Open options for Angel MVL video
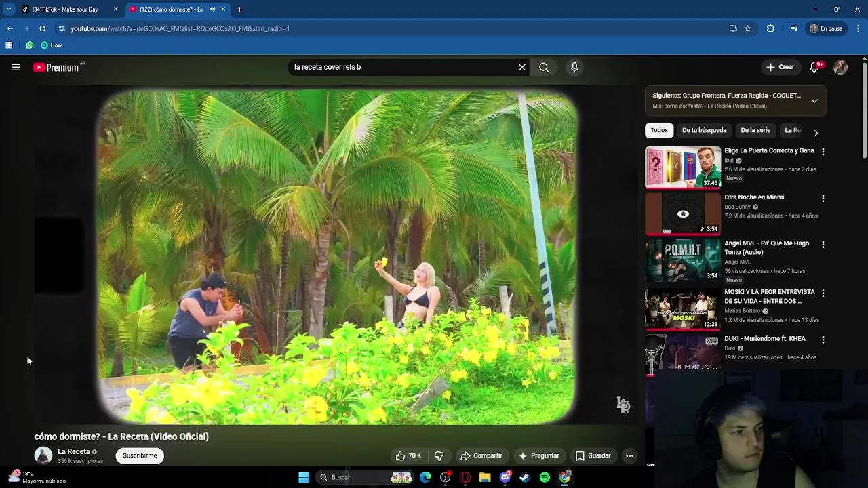This screenshot has width=868, height=488. point(823,244)
